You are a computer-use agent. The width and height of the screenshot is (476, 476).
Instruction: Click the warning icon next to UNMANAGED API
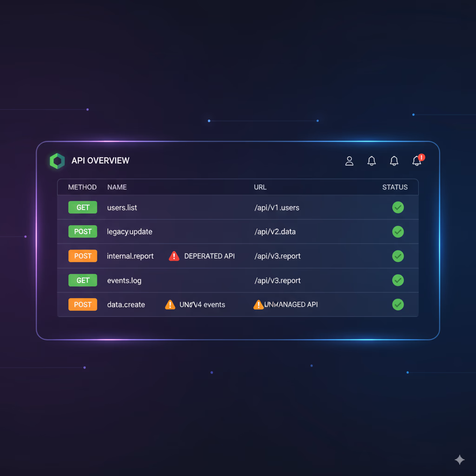coord(259,304)
